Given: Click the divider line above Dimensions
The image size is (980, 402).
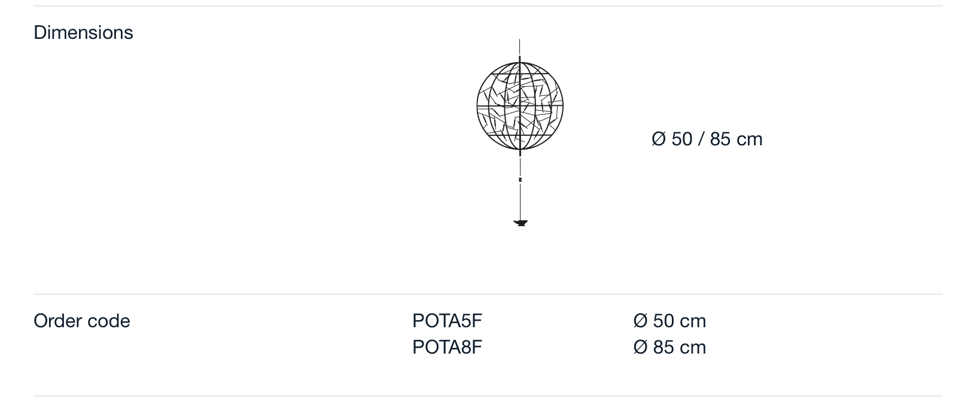Looking at the screenshot, I should click(x=488, y=6).
